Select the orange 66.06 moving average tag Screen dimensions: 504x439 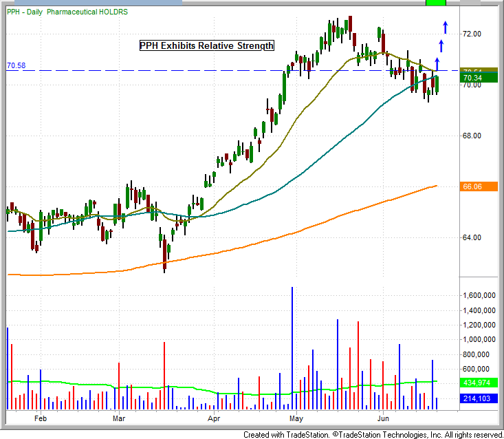pyautogui.click(x=479, y=186)
